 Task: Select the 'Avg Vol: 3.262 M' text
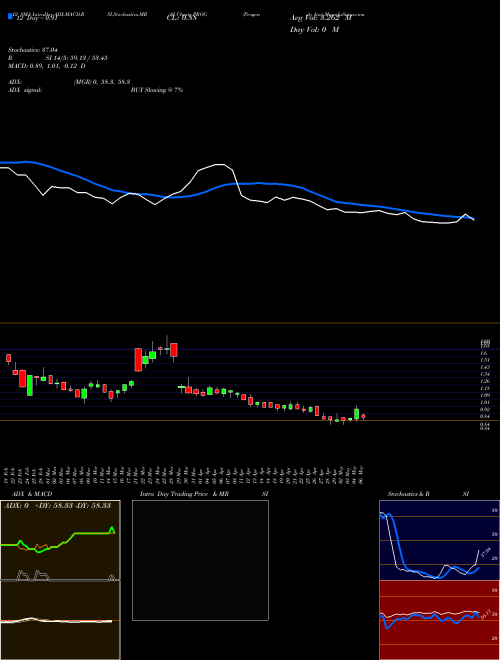321,18
